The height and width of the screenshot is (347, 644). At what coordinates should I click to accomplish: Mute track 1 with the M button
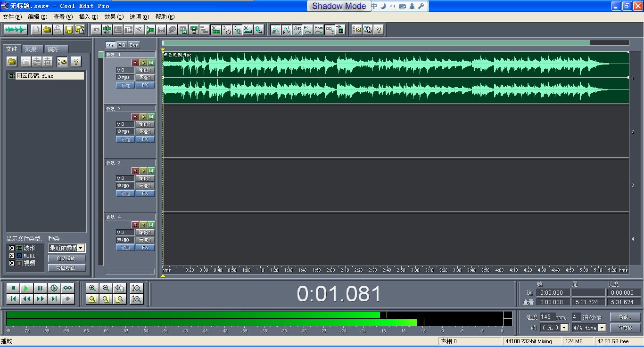151,63
